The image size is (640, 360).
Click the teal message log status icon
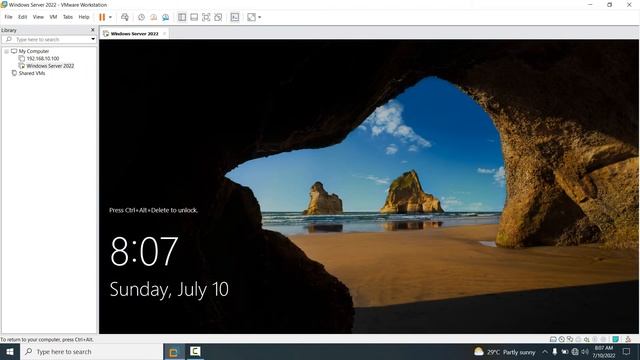coord(616,339)
